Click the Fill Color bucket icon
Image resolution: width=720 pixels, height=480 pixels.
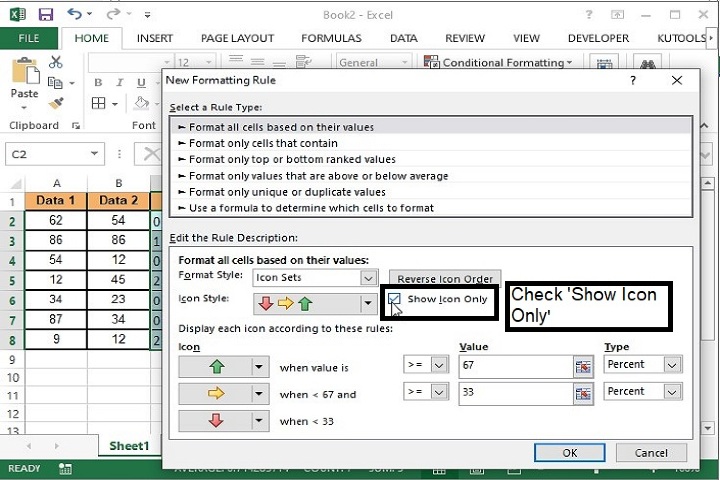(141, 103)
